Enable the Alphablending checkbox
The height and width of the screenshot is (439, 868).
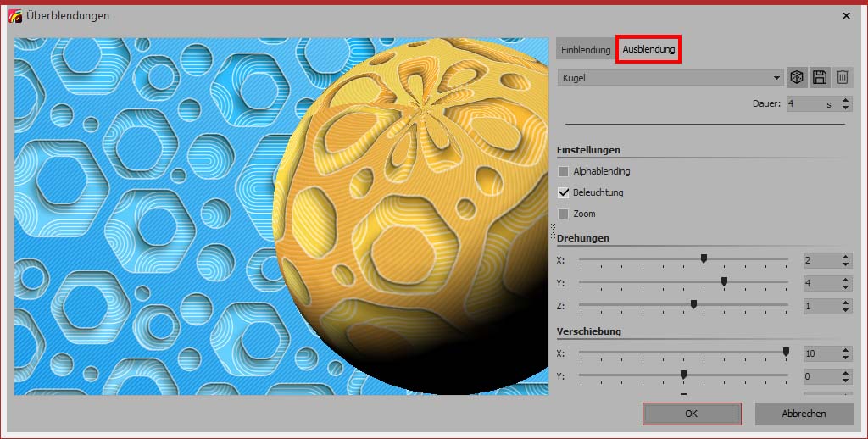pyautogui.click(x=564, y=171)
